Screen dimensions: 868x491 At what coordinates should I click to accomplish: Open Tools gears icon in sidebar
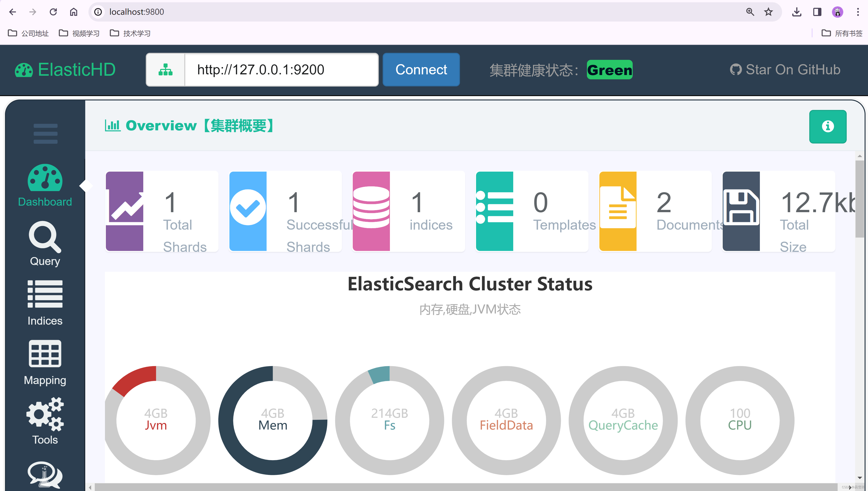45,414
